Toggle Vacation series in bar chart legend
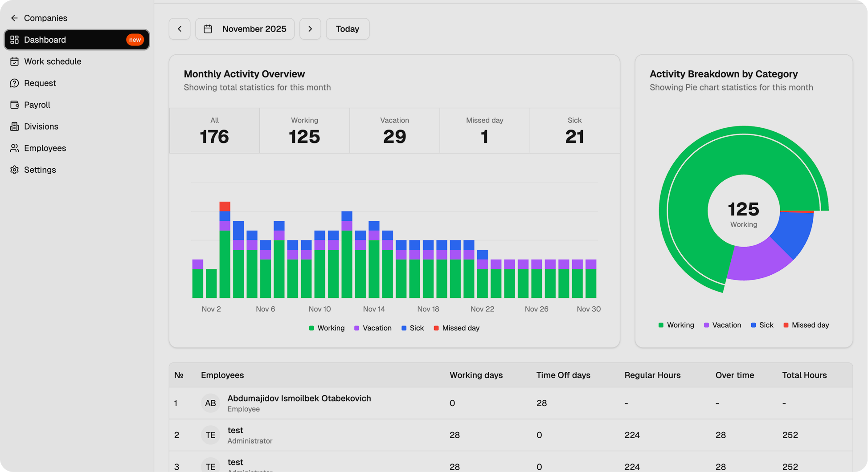Screen dimensions: 868x472 (x=373, y=328)
